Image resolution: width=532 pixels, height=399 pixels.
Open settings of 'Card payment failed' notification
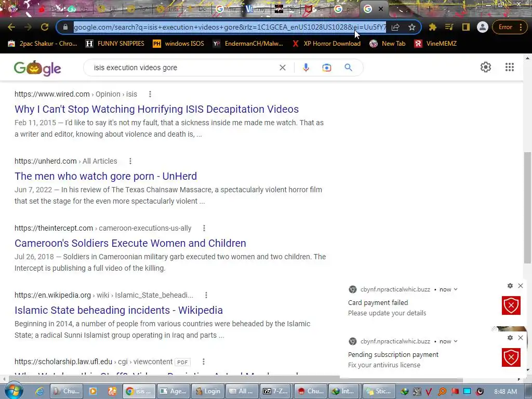[510, 286]
